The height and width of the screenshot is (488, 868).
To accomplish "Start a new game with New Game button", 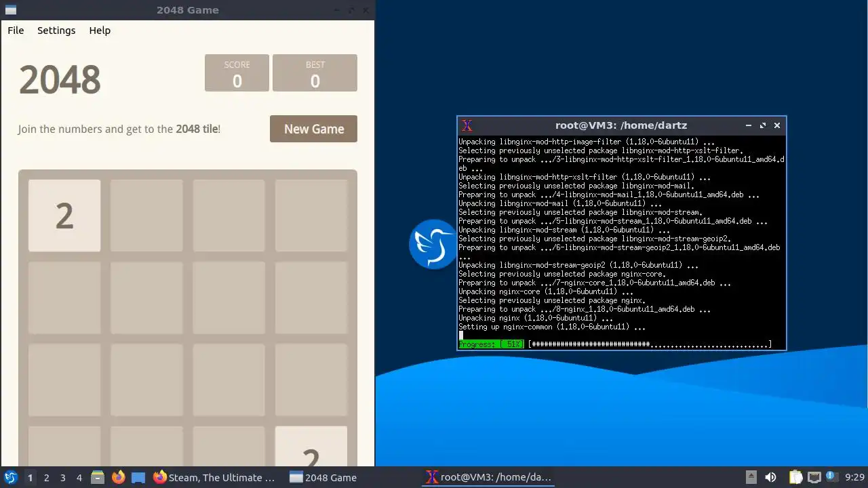I will [313, 129].
